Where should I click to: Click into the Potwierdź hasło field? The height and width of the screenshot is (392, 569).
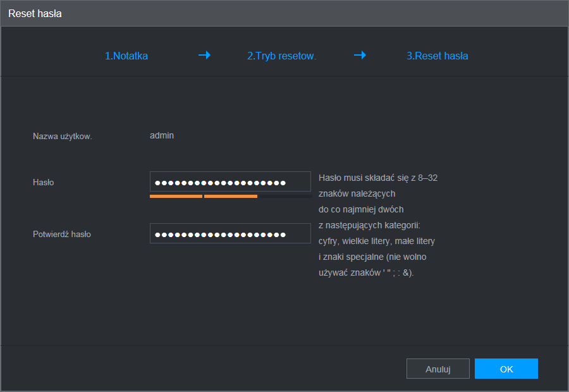[230, 234]
